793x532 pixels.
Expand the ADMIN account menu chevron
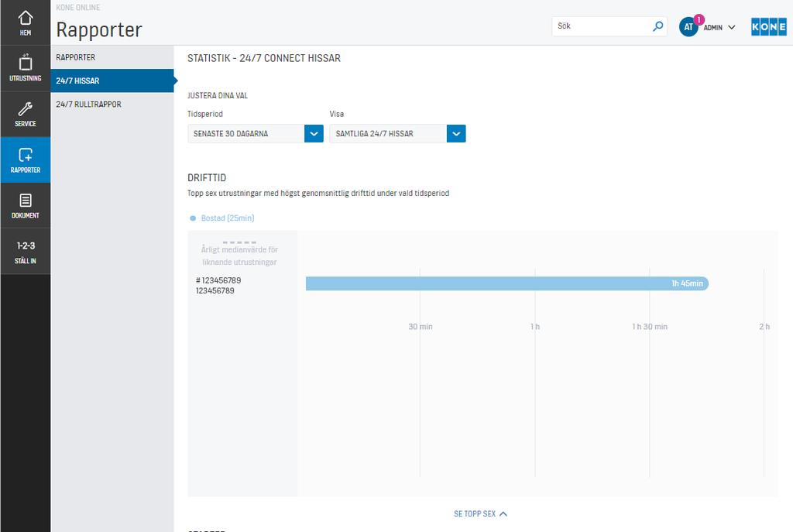click(732, 27)
